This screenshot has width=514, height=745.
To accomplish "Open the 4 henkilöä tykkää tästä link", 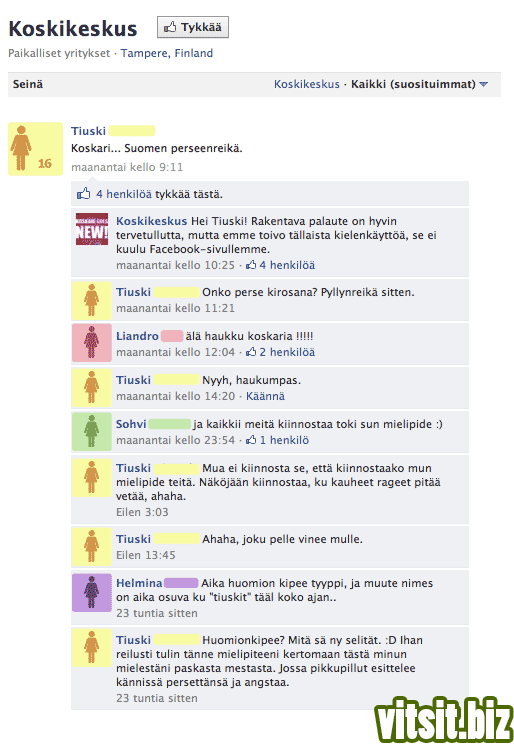I will [124, 194].
